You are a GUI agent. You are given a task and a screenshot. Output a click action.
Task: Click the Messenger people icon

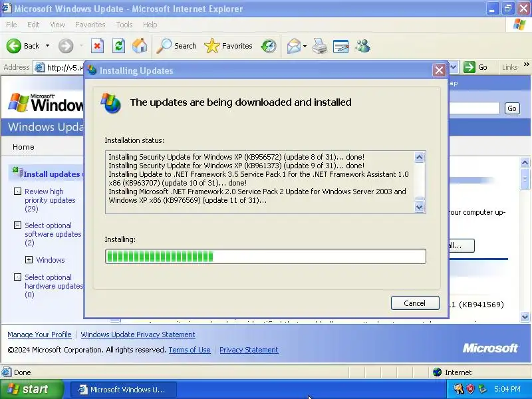(x=362, y=46)
